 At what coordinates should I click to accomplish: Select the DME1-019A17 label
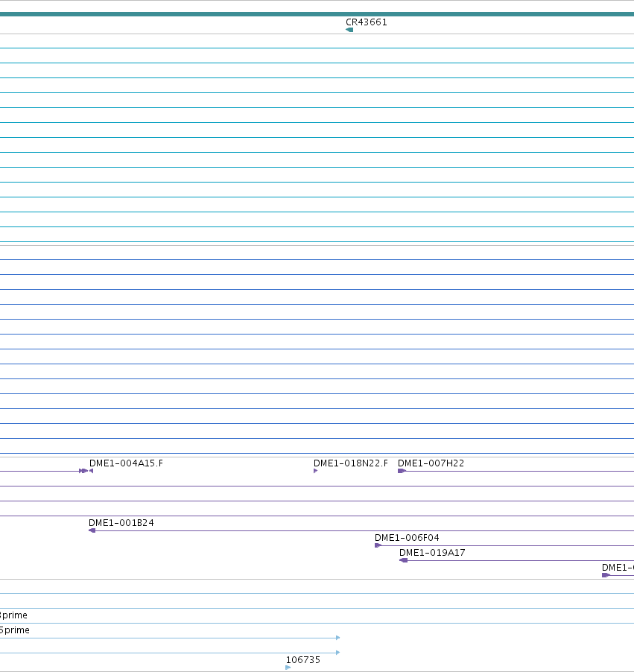(432, 553)
